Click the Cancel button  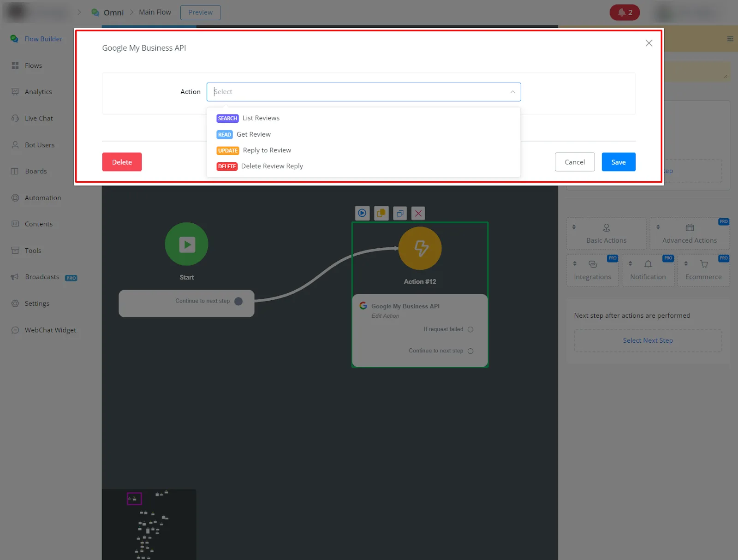click(575, 162)
